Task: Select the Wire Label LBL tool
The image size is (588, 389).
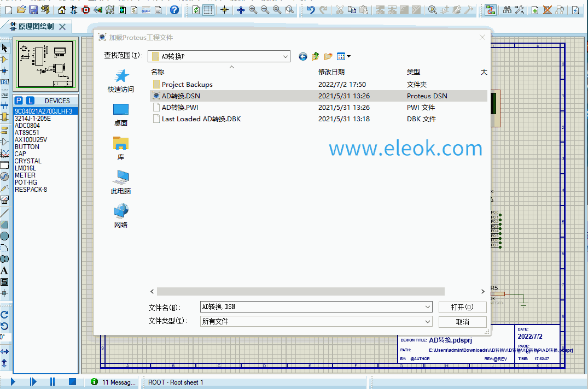Action: (x=4, y=82)
